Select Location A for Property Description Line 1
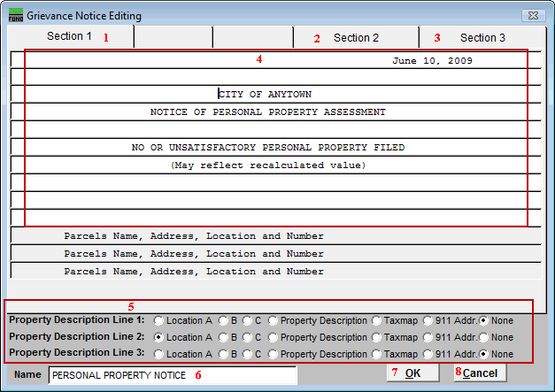555x392 pixels. coord(158,320)
